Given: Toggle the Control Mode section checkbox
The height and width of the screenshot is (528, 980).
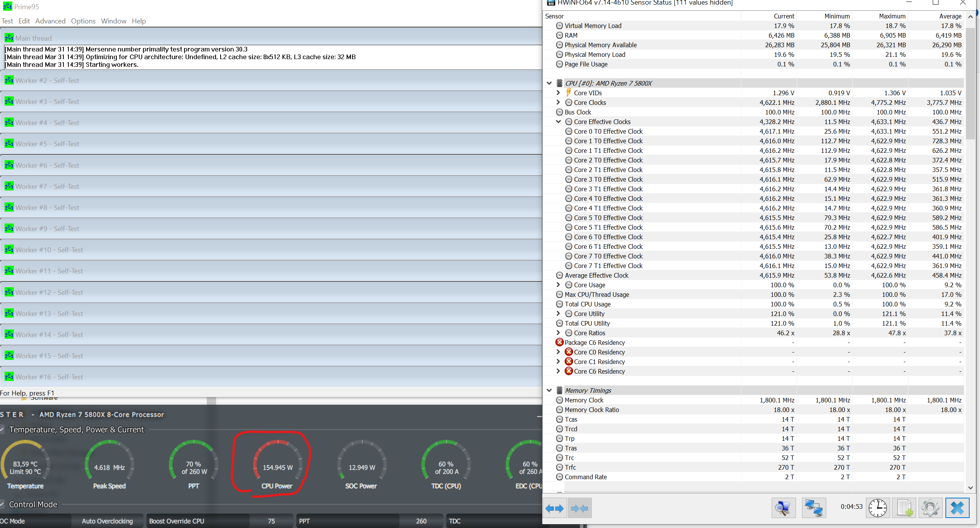Looking at the screenshot, I should 2,504.
